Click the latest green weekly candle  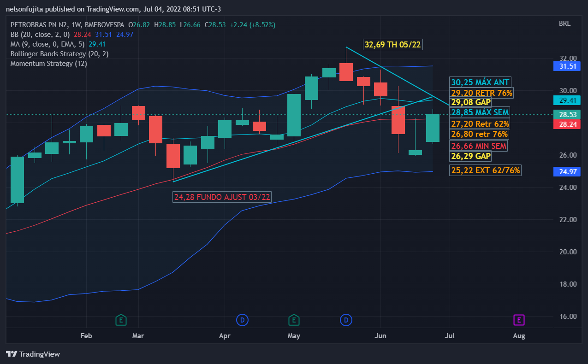coord(433,128)
